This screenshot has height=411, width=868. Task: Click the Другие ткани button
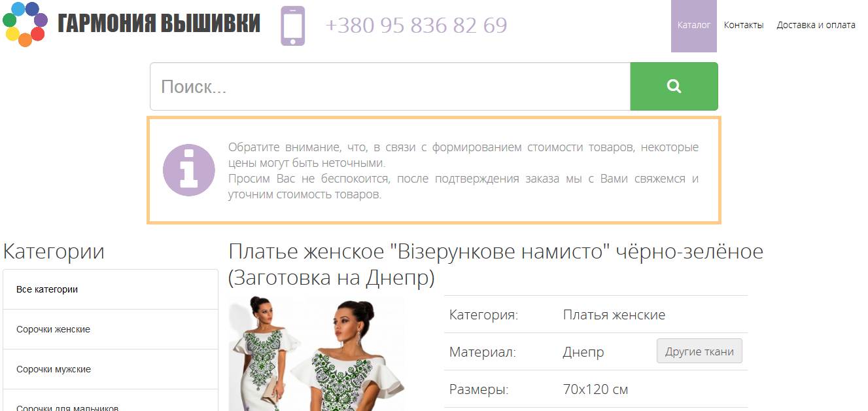click(699, 351)
